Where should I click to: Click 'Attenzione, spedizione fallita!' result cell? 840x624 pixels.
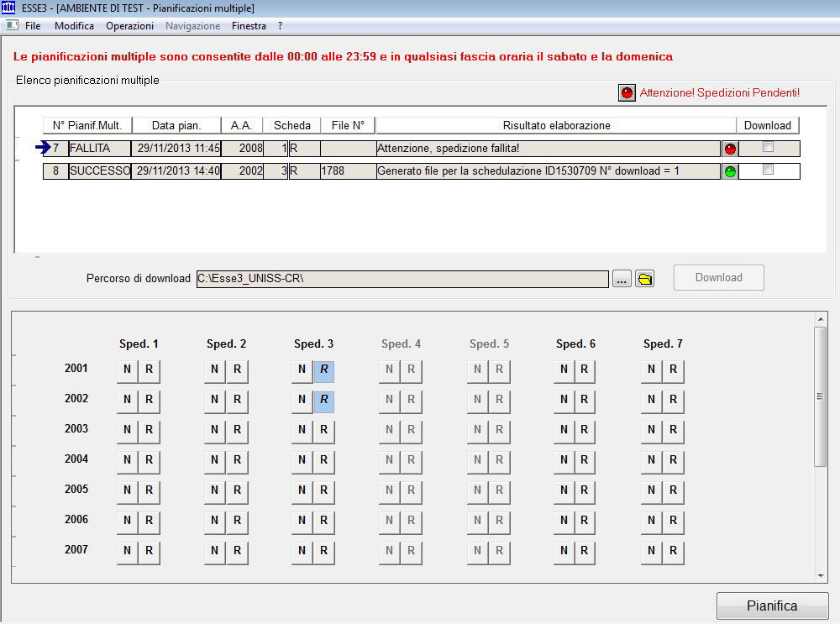point(548,149)
